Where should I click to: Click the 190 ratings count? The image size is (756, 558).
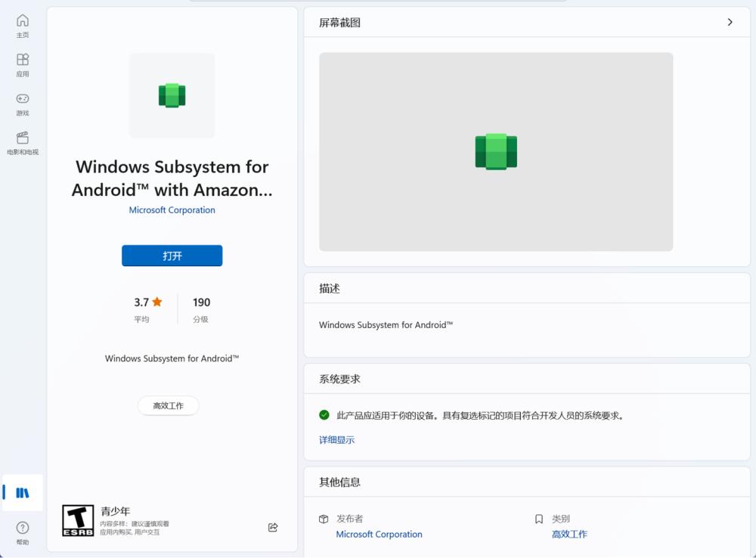coord(201,302)
